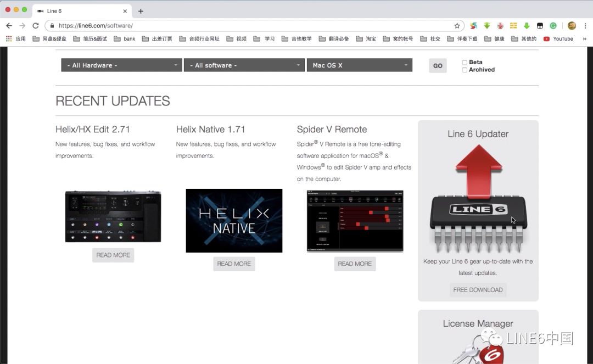Click the Helix floorboard product image
Image resolution: width=593 pixels, height=364 pixels.
pyautogui.click(x=113, y=216)
